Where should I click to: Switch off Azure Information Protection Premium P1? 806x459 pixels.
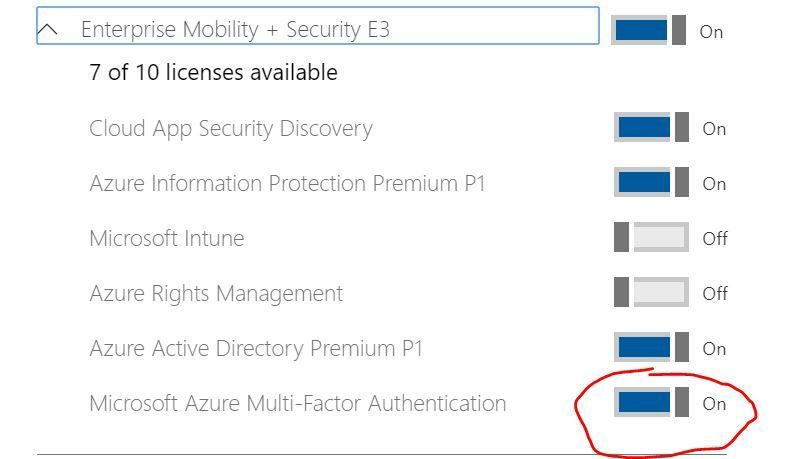pos(651,183)
